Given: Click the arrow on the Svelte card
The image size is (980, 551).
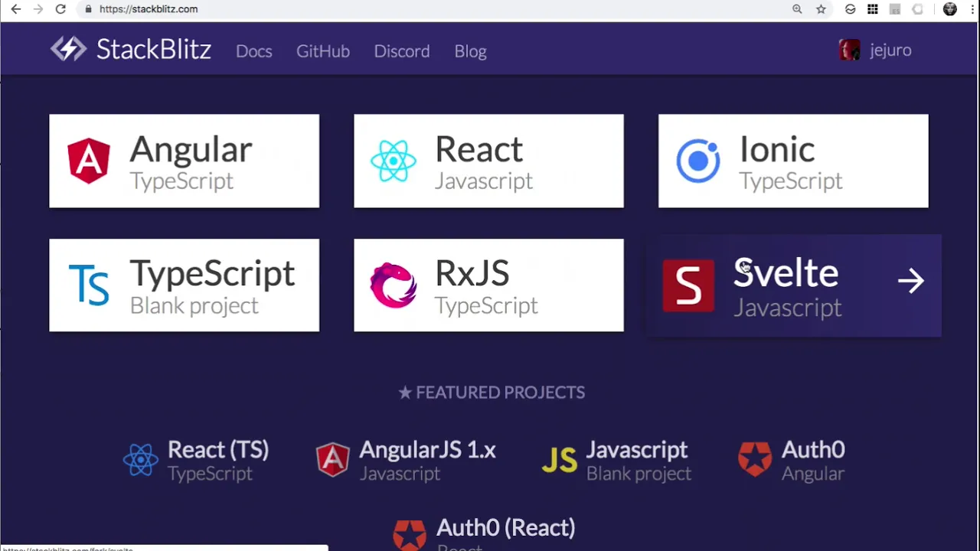Looking at the screenshot, I should point(911,281).
